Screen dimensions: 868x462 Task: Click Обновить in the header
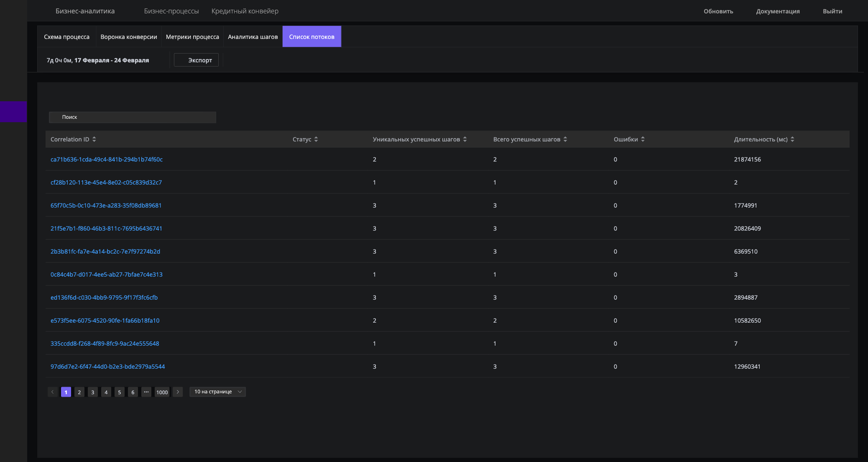[718, 11]
